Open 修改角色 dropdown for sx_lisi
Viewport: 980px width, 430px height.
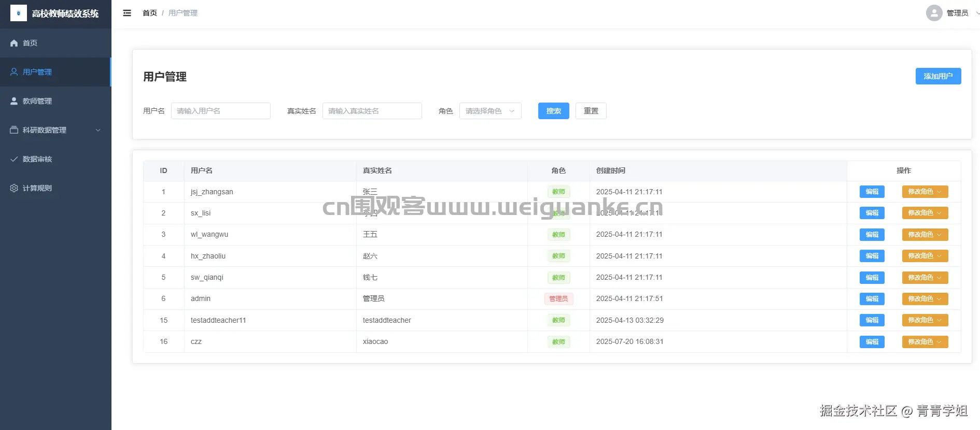(x=925, y=213)
